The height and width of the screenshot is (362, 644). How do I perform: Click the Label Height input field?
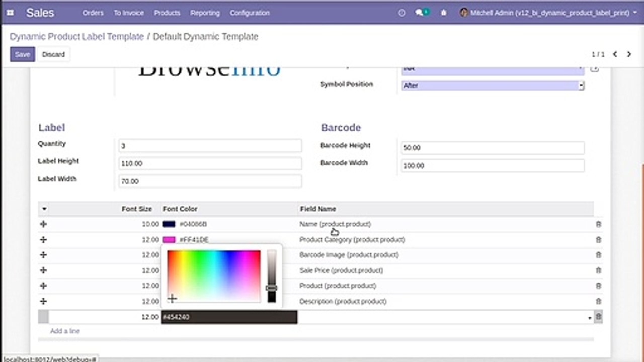coord(210,163)
